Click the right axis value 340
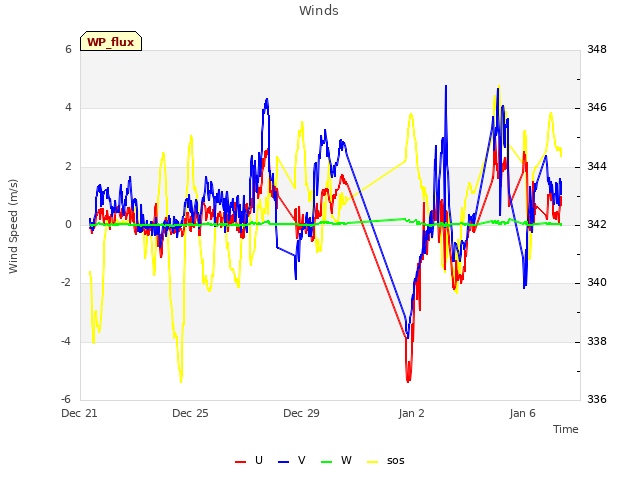The image size is (640, 480). 597,282
